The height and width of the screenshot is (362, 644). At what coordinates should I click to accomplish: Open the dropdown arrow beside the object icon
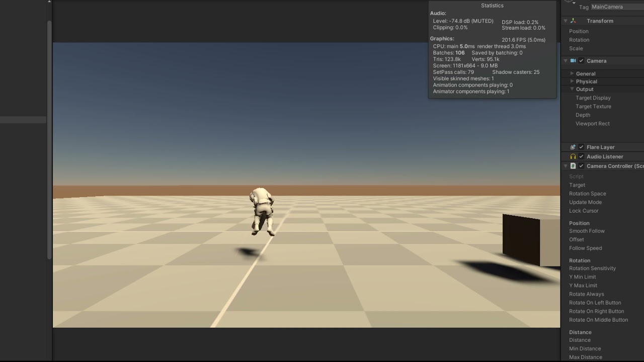coord(574,4)
